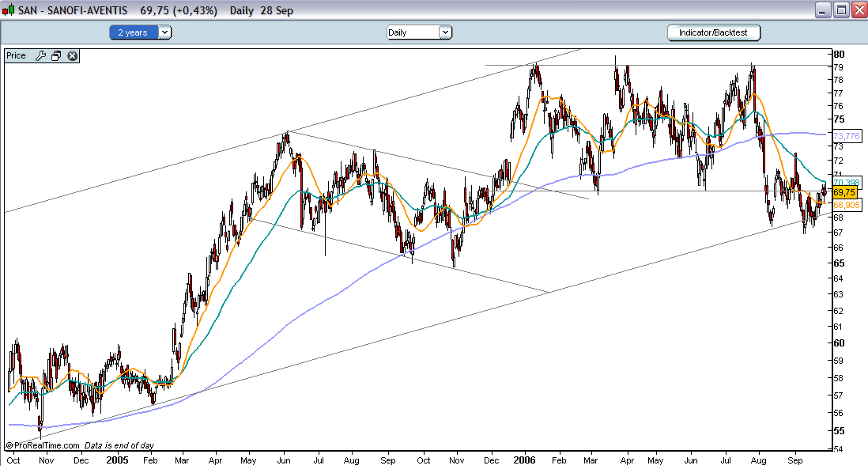Click the Price panel label
This screenshot has height=473, width=868.
(x=16, y=55)
